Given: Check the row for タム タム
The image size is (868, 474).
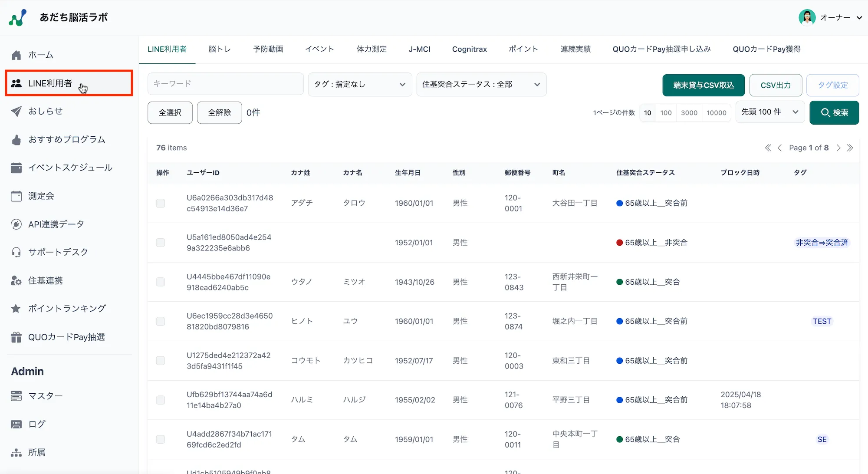Looking at the screenshot, I should [x=161, y=439].
